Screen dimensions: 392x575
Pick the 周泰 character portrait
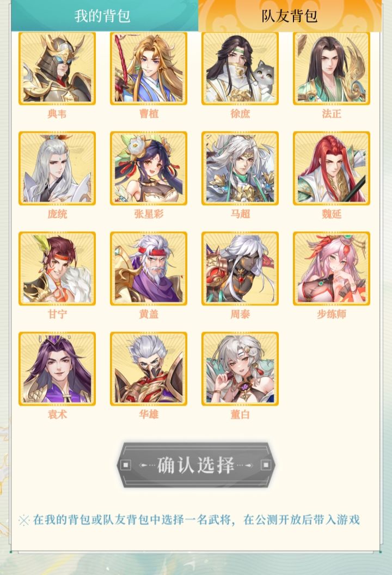point(240,269)
